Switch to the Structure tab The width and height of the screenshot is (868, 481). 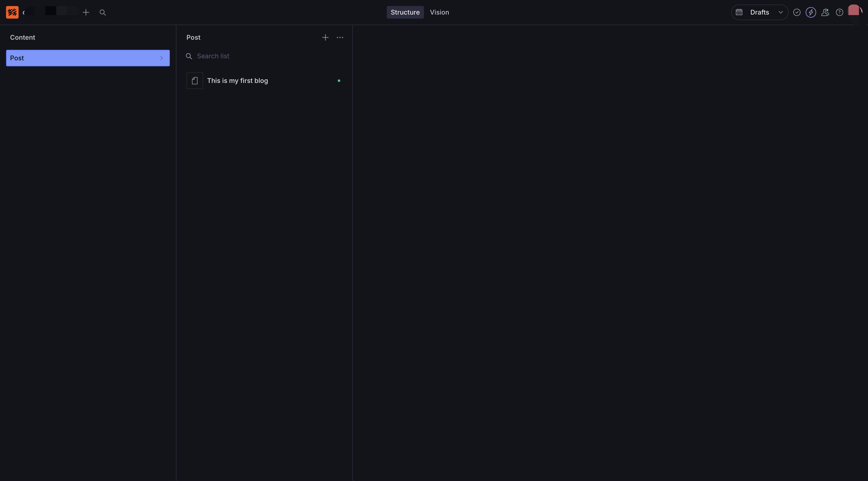[405, 12]
